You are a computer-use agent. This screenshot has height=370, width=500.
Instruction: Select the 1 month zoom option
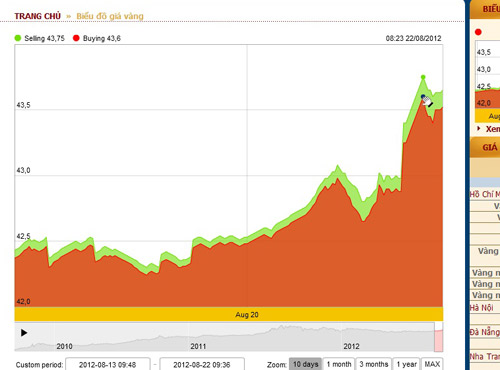point(339,364)
